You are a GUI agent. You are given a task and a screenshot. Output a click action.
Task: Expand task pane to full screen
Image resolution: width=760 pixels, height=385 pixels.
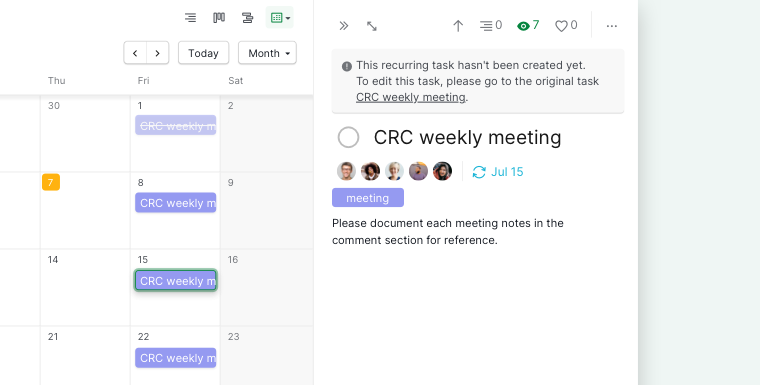(x=372, y=26)
